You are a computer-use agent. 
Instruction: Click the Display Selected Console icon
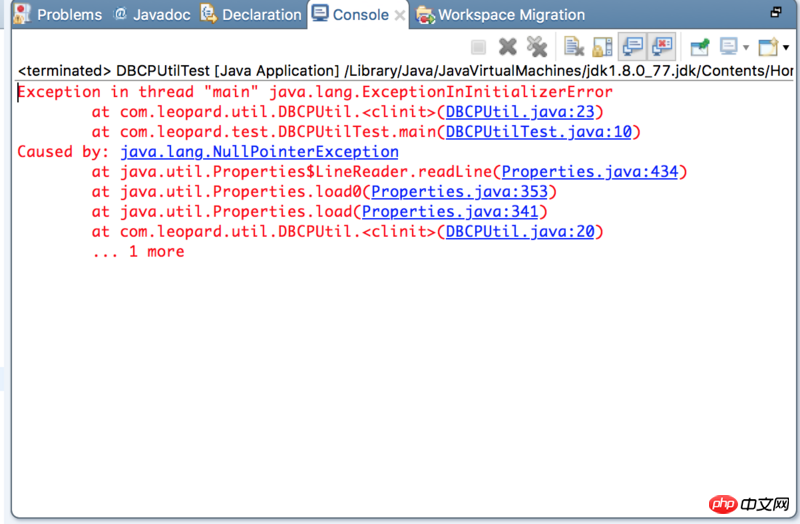point(729,47)
